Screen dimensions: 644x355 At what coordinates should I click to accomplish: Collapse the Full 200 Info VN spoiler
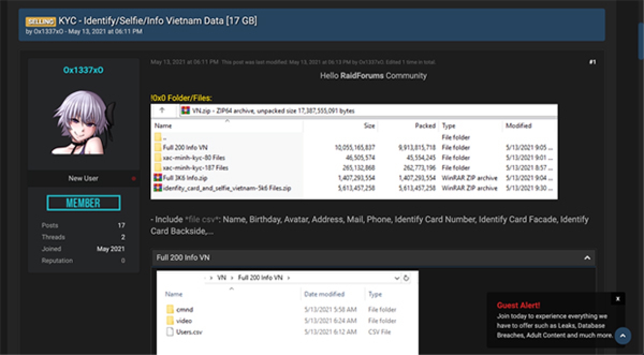[x=587, y=258]
